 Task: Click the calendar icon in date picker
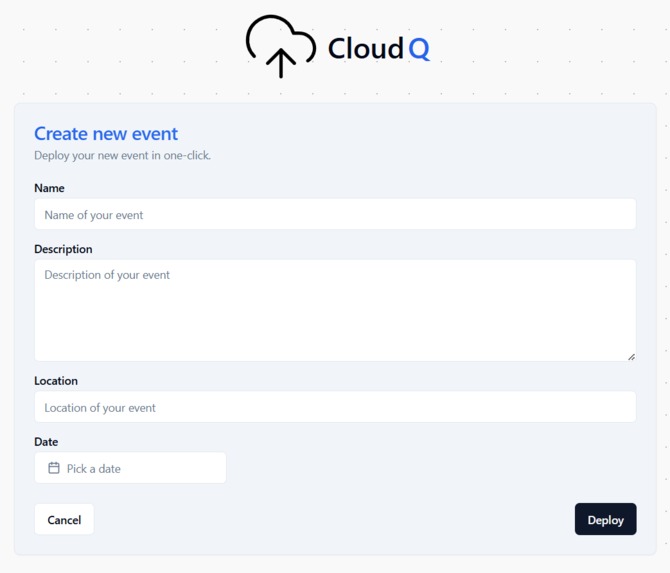click(x=54, y=468)
